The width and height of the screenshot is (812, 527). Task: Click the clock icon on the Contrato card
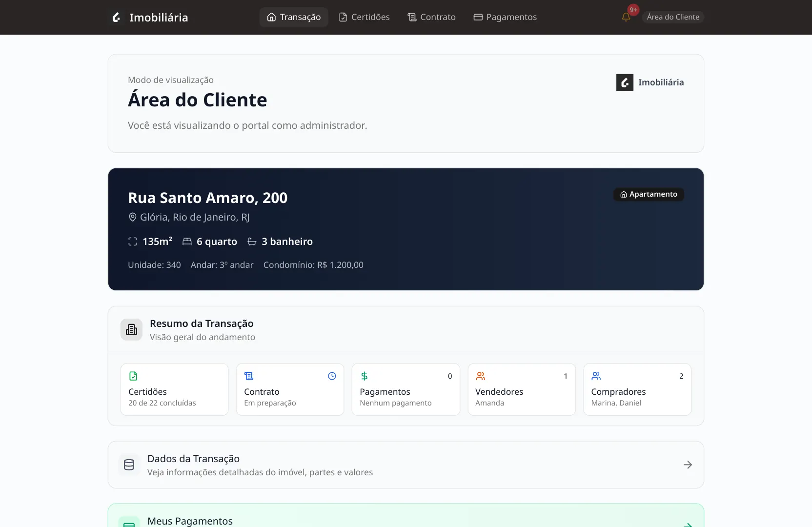tap(332, 376)
